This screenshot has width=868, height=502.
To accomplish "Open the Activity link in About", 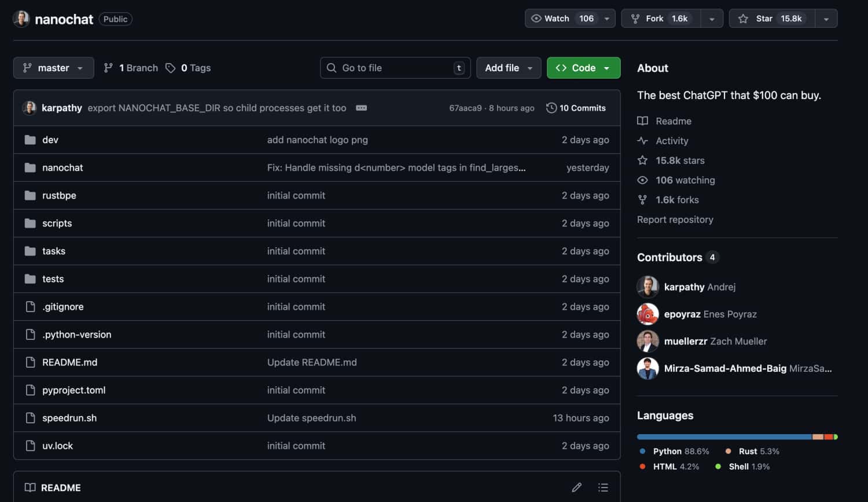I will click(x=671, y=141).
